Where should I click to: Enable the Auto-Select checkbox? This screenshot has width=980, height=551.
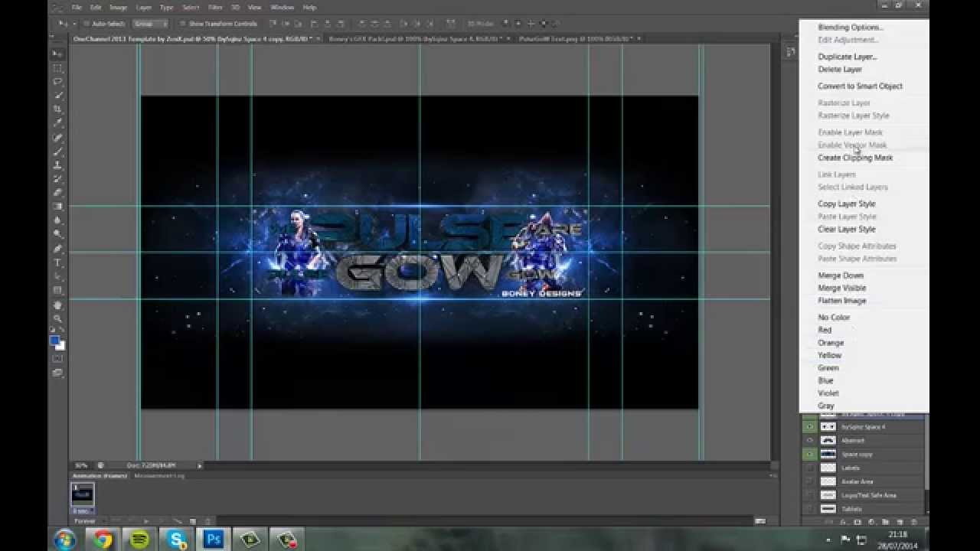[x=87, y=24]
